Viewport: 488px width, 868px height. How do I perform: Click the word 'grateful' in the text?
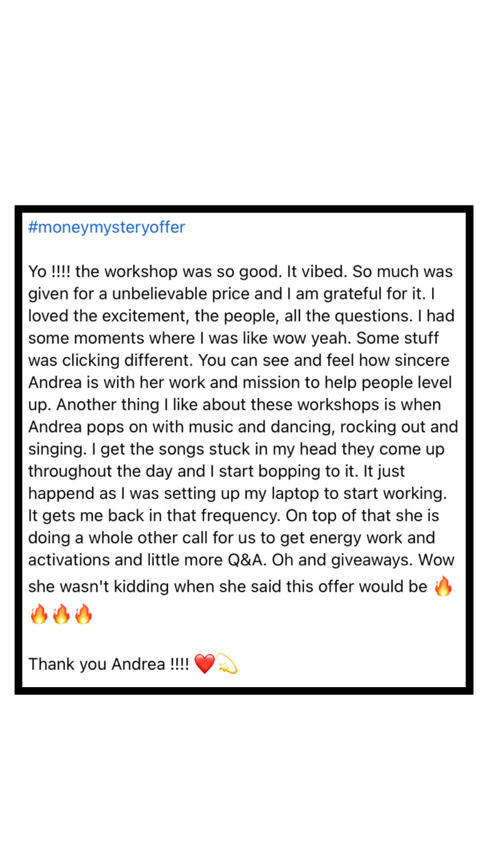349,294
